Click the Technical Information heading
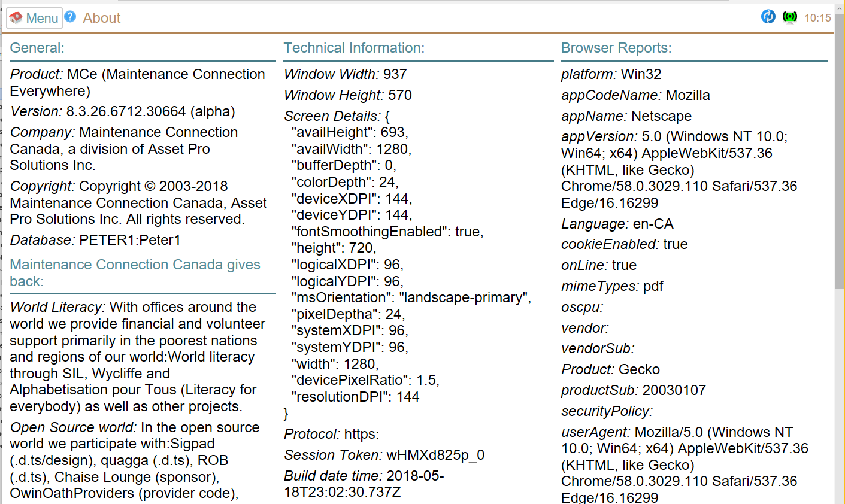845x504 pixels. (354, 48)
